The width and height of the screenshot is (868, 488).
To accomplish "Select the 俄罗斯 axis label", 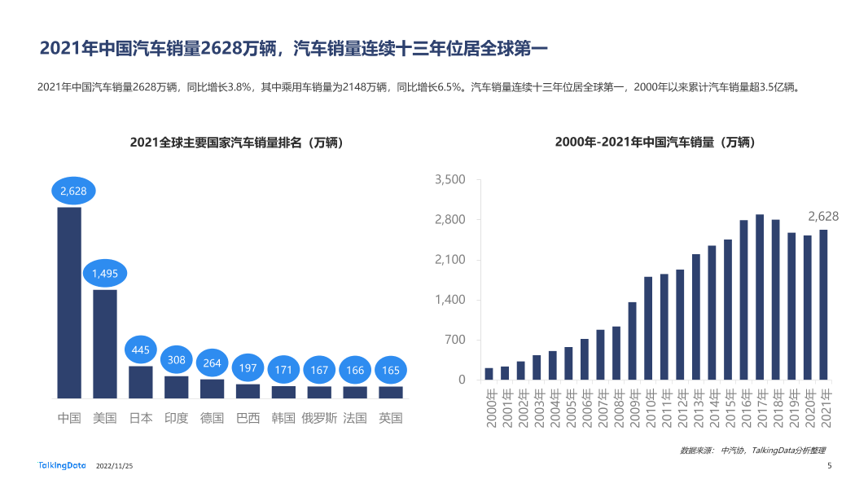I will click(x=319, y=418).
